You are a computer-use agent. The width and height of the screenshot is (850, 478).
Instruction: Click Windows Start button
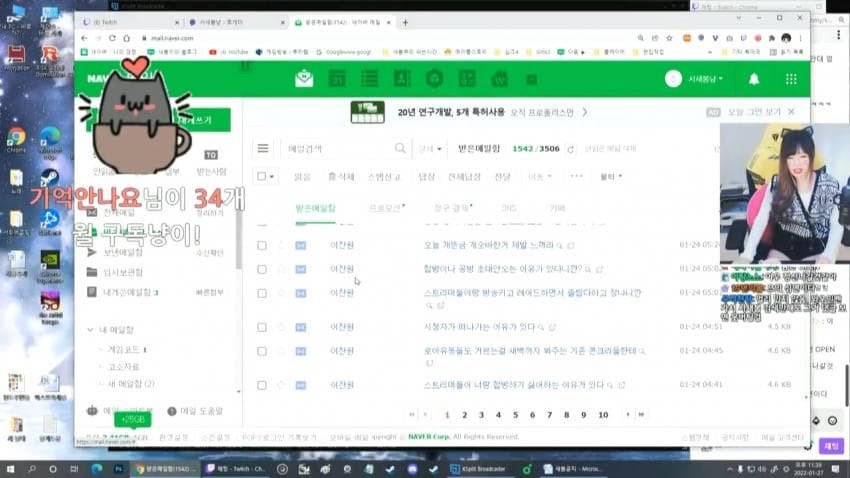tap(10, 469)
